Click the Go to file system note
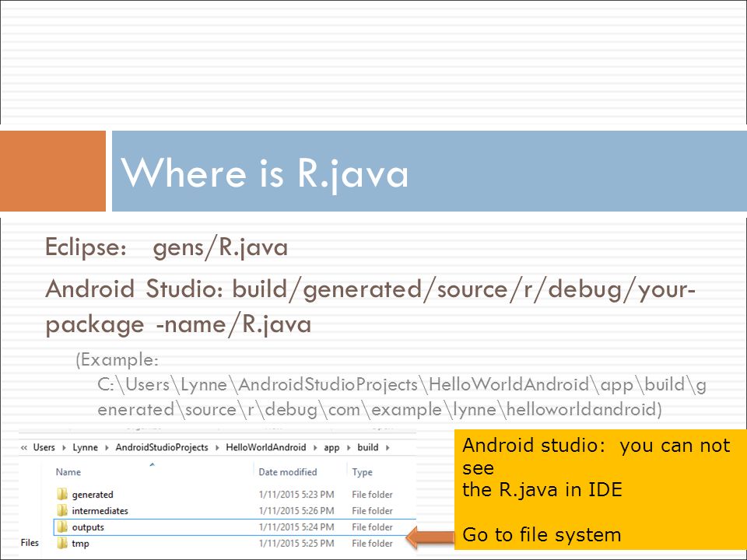 [542, 535]
